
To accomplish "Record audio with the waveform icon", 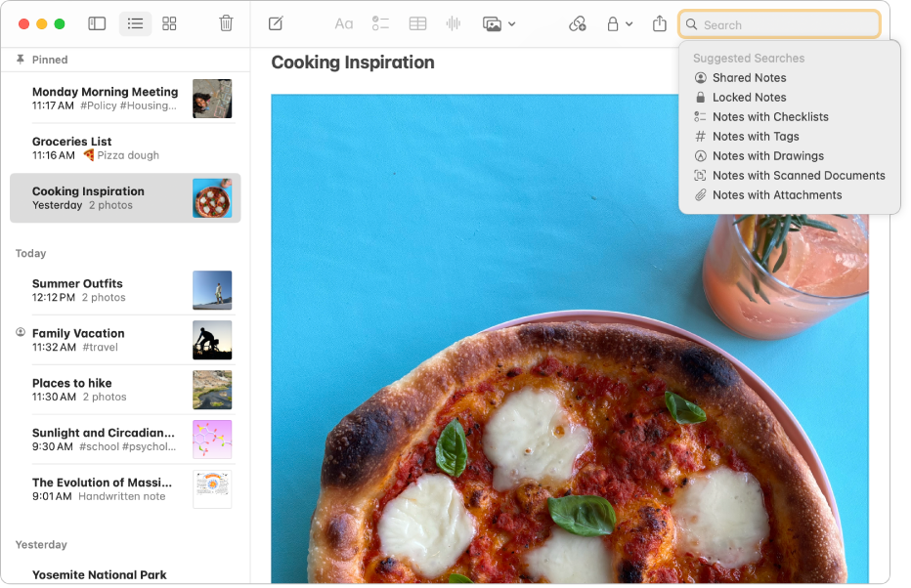I will 454,23.
